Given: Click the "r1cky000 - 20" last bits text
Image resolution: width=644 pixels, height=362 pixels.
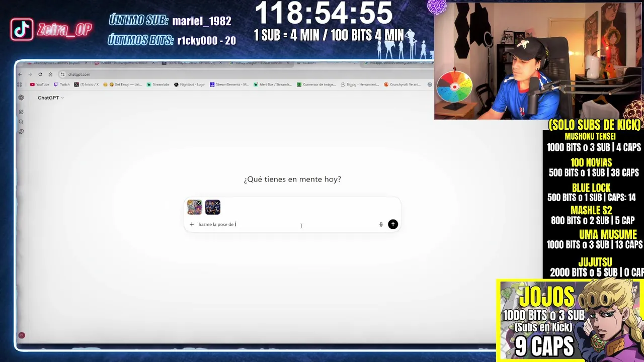Looking at the screenshot, I should (x=206, y=41).
